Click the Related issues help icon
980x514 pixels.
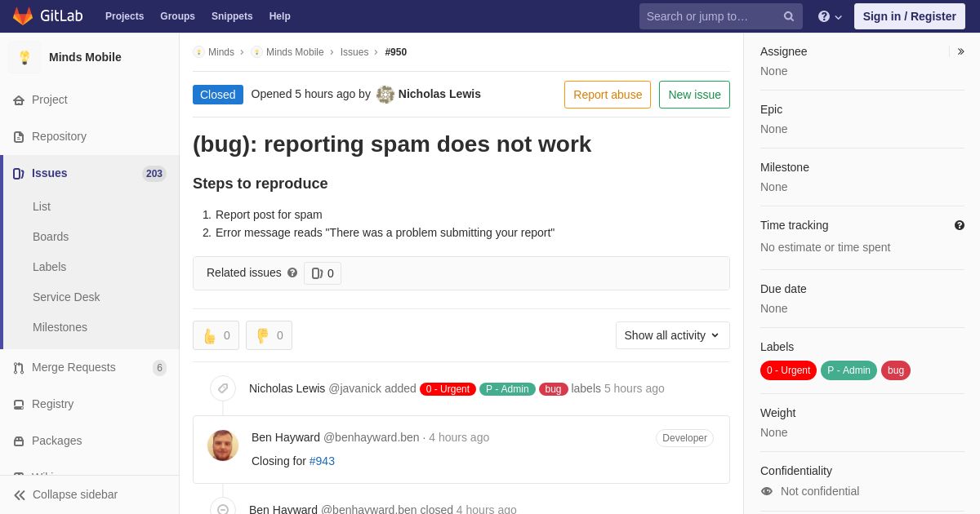(292, 273)
